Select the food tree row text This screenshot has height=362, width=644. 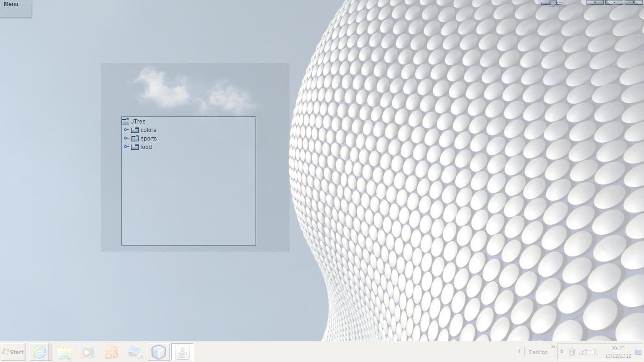[x=146, y=147]
